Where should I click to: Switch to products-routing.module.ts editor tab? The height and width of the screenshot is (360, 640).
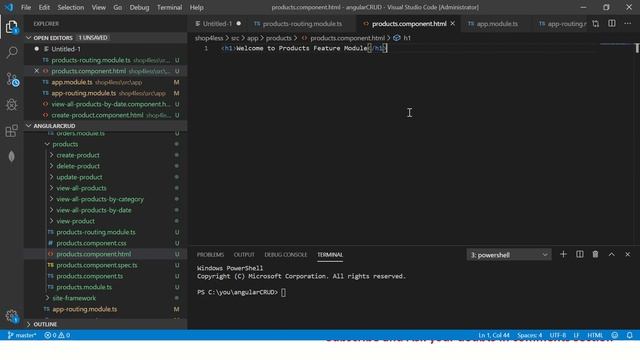(x=302, y=24)
